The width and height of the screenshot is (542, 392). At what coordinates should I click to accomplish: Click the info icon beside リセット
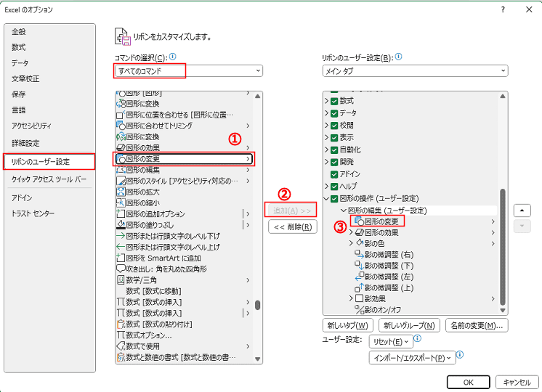(x=418, y=338)
